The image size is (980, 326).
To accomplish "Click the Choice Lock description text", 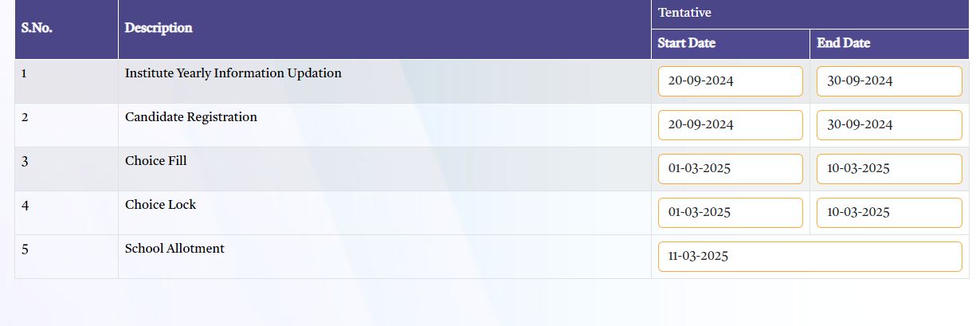I will (x=160, y=205).
